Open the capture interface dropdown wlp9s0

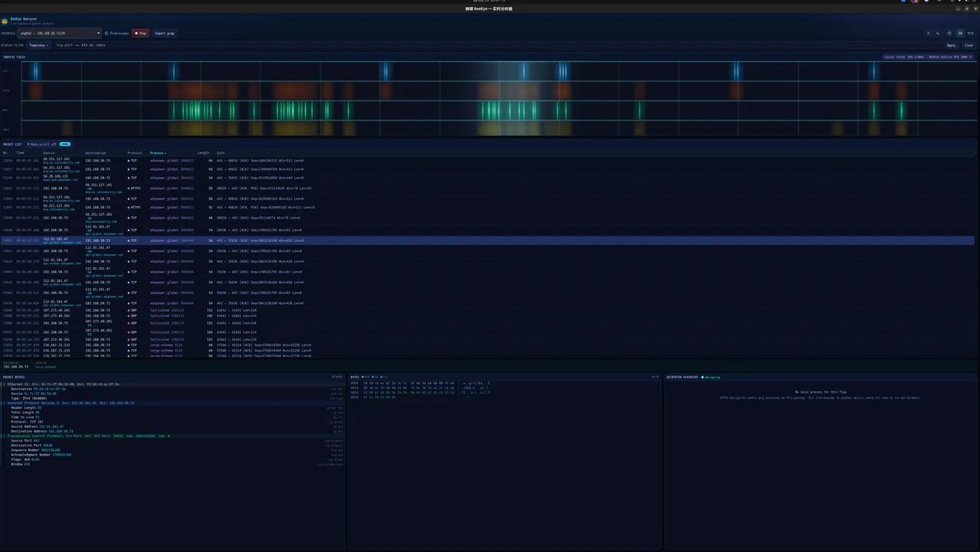(60, 33)
